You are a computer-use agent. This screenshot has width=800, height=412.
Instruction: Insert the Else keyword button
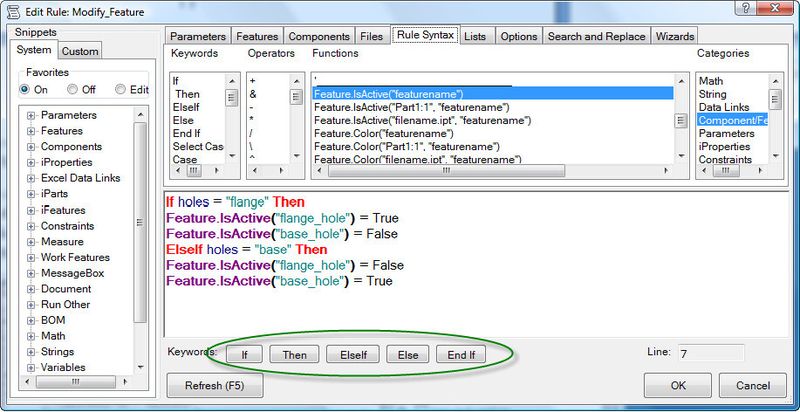point(408,355)
